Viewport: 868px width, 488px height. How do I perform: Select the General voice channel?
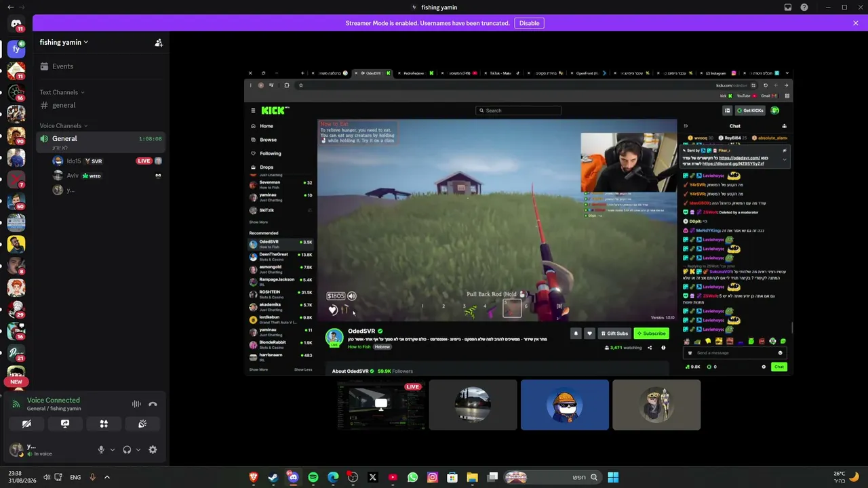click(101, 142)
